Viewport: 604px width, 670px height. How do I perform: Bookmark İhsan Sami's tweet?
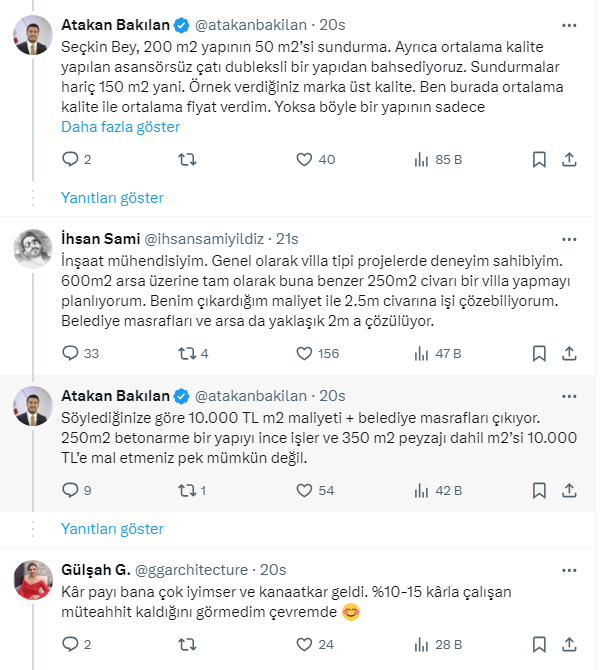click(x=539, y=352)
